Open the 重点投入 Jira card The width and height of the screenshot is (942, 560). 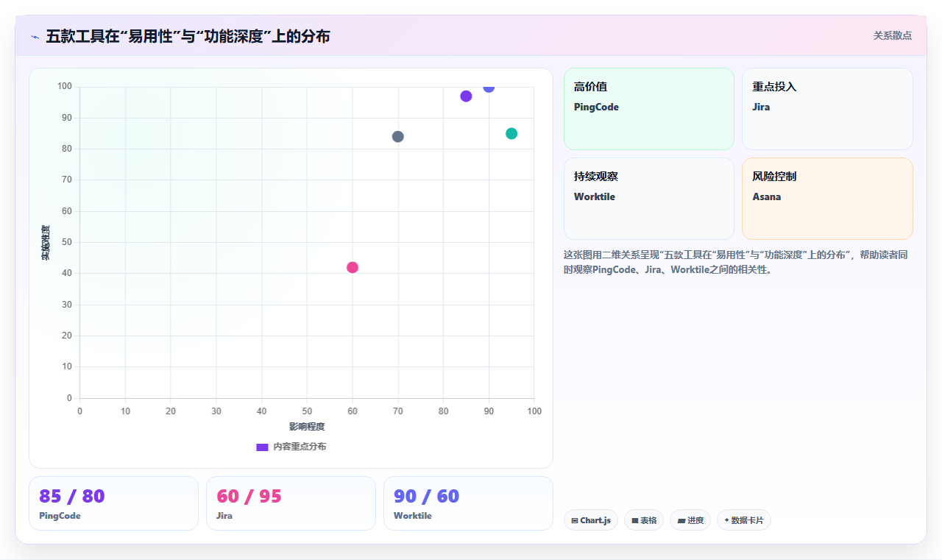(x=827, y=109)
